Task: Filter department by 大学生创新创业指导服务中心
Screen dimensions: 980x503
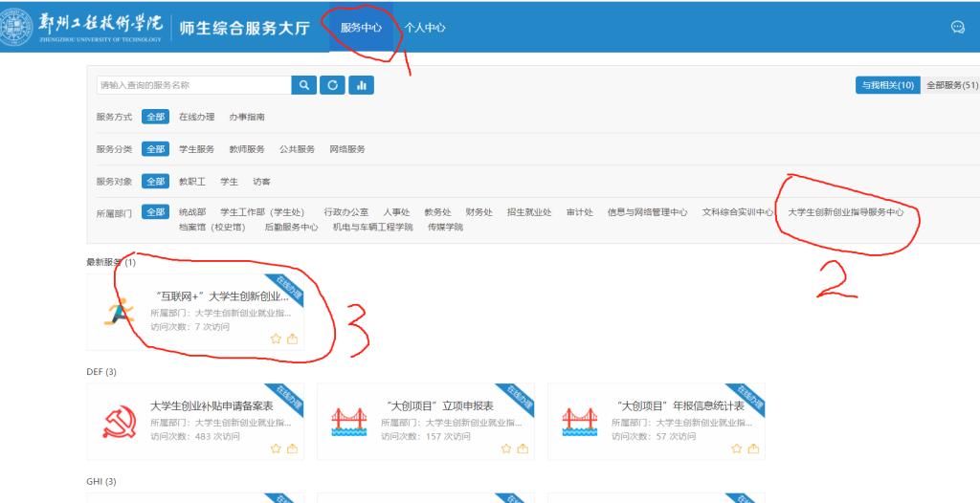Action: point(846,212)
